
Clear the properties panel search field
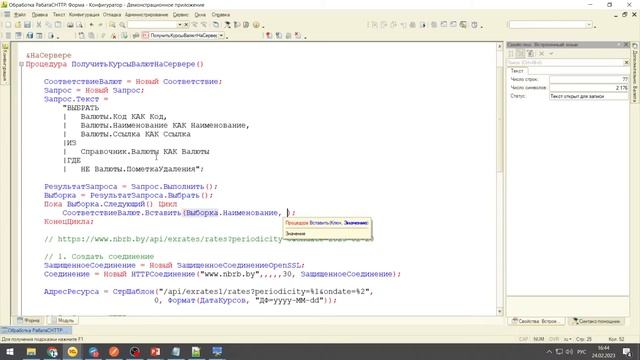(x=626, y=62)
